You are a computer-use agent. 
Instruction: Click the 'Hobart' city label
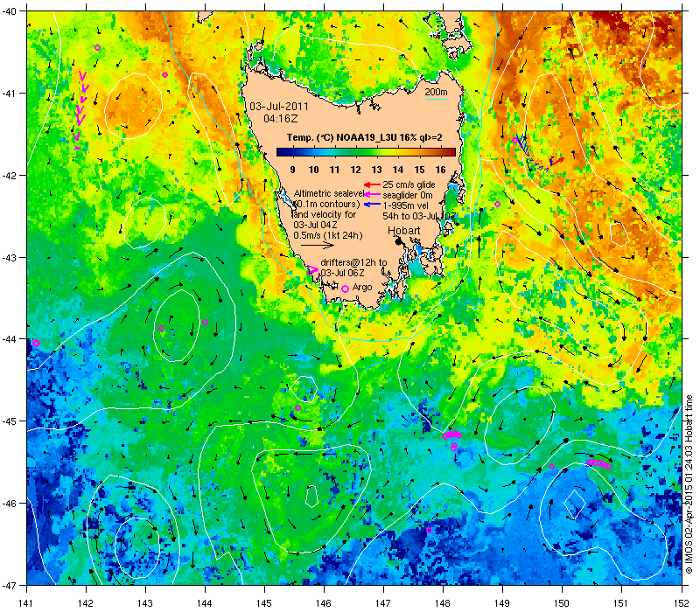pyautogui.click(x=403, y=231)
